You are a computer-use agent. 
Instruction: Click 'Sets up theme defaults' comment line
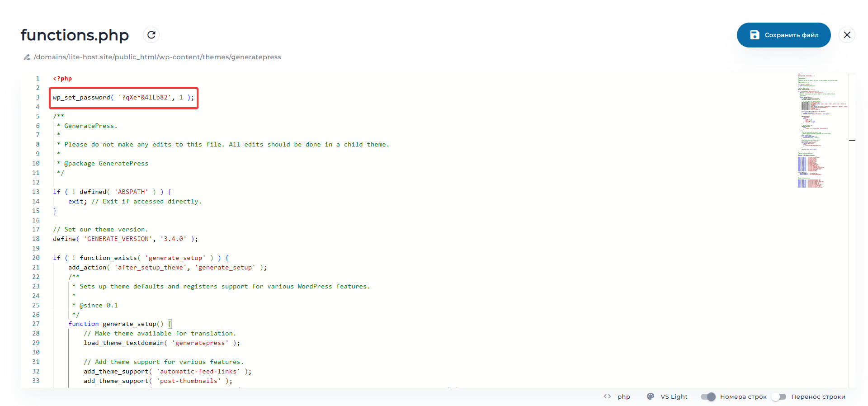coord(221,287)
